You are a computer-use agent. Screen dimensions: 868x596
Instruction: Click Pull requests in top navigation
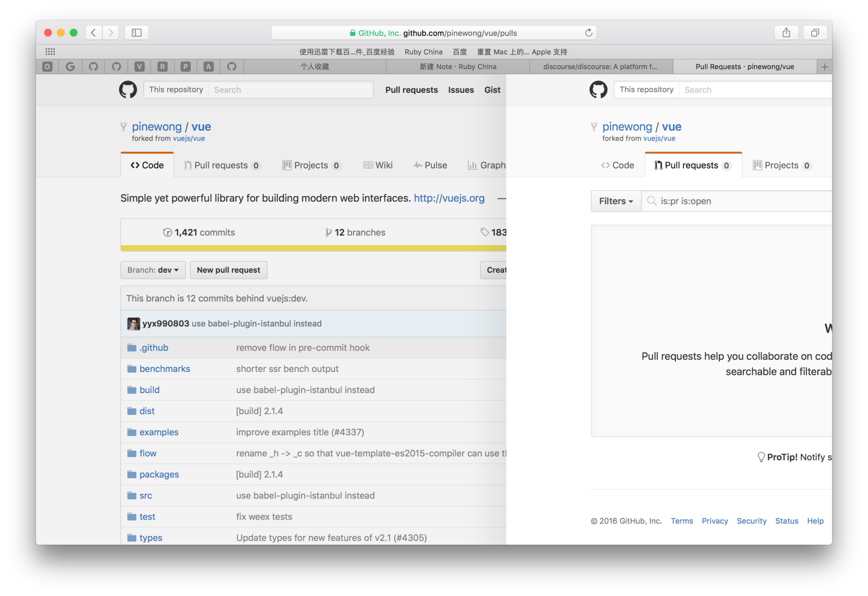pyautogui.click(x=411, y=90)
